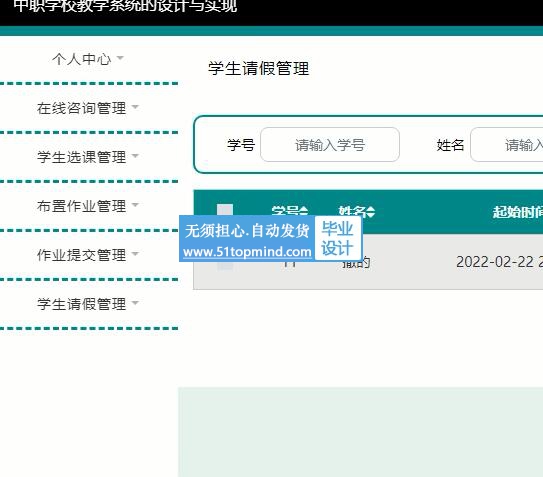Image resolution: width=543 pixels, height=477 pixels.
Task: Click the 布置作业管理 arrow icon
Action: (x=135, y=205)
